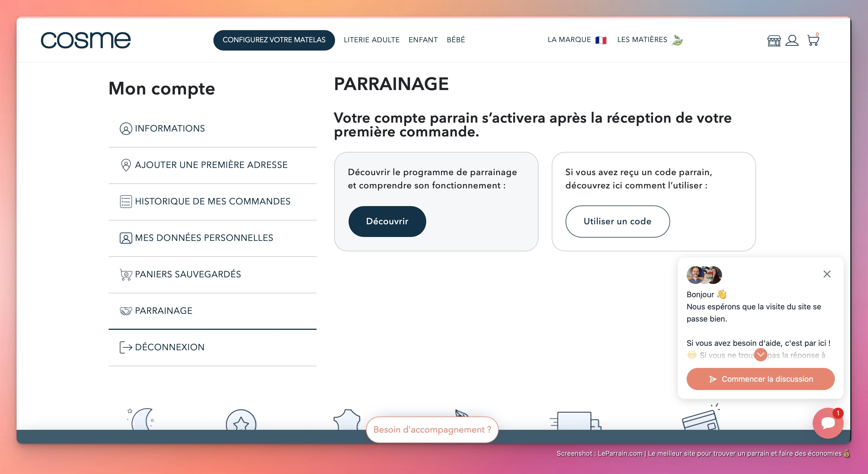Expand the truncated chat message with the chevron

(760, 355)
